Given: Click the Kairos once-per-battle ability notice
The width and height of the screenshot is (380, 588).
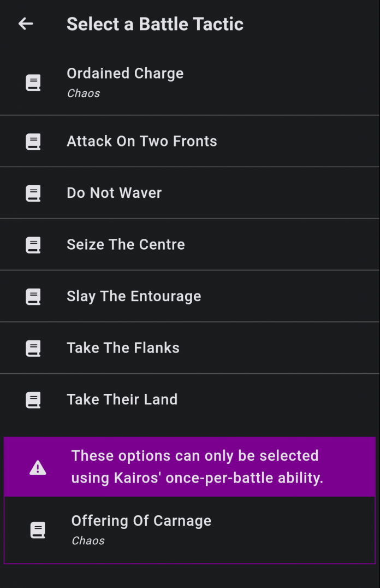Looking at the screenshot, I should click(197, 467).
